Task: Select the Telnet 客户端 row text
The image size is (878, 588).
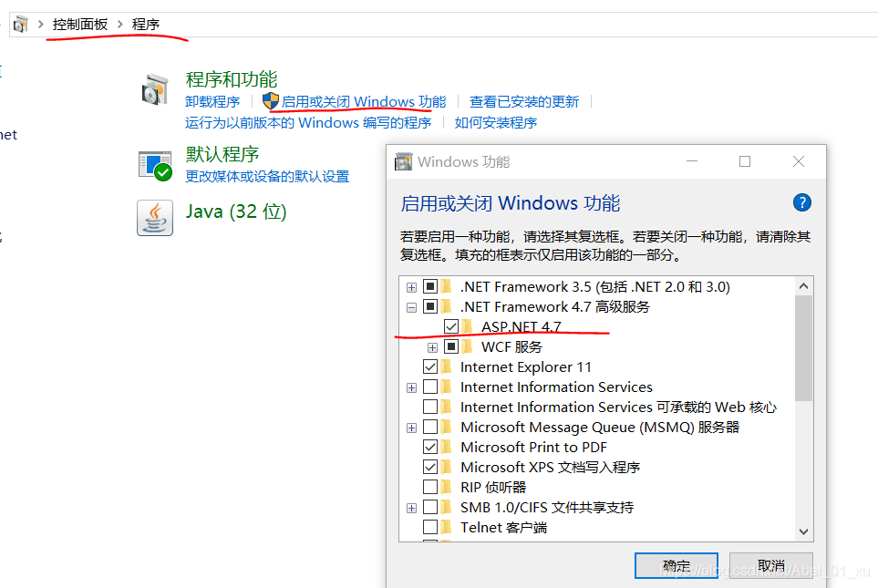Action: [503, 528]
